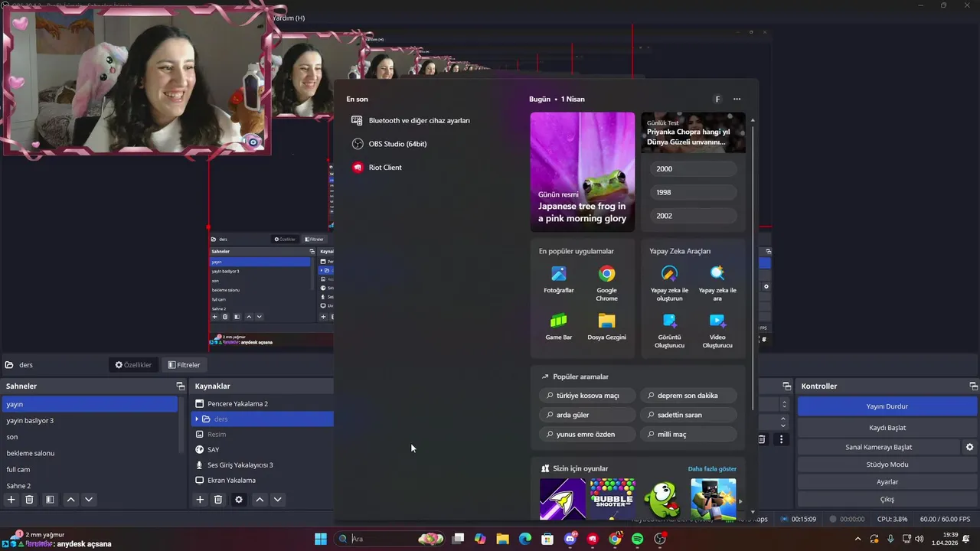
Task: Search deprem son dakika popular query
Action: [x=688, y=396]
